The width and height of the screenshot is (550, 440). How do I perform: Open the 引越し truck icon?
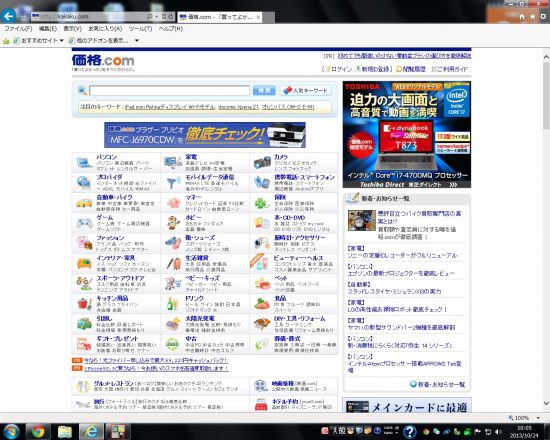tap(84, 324)
